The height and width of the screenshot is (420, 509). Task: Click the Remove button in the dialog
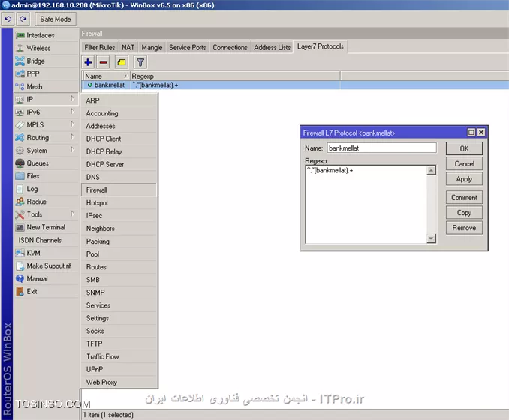coord(464,228)
